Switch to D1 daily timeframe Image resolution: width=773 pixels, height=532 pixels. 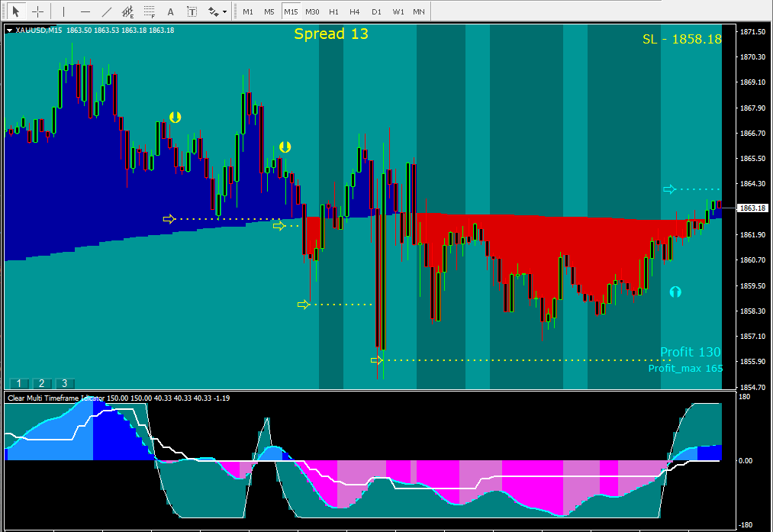click(377, 11)
